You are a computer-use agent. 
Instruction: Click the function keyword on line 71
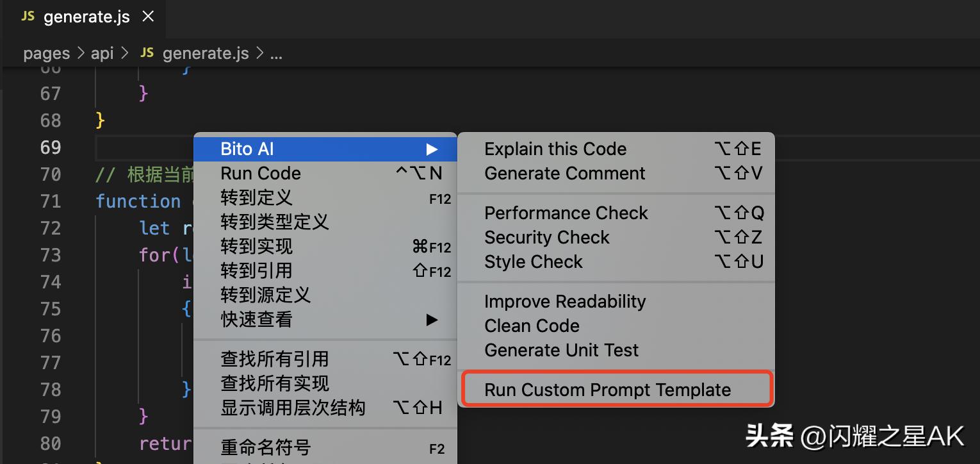pos(138,201)
